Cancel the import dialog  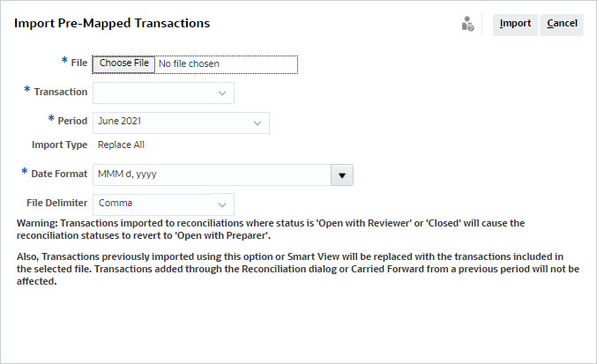click(562, 24)
